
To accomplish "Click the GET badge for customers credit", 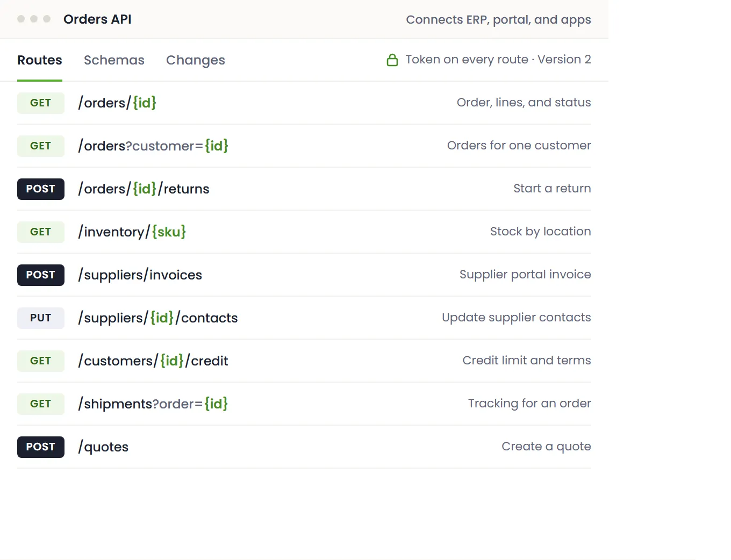I will pyautogui.click(x=41, y=361).
